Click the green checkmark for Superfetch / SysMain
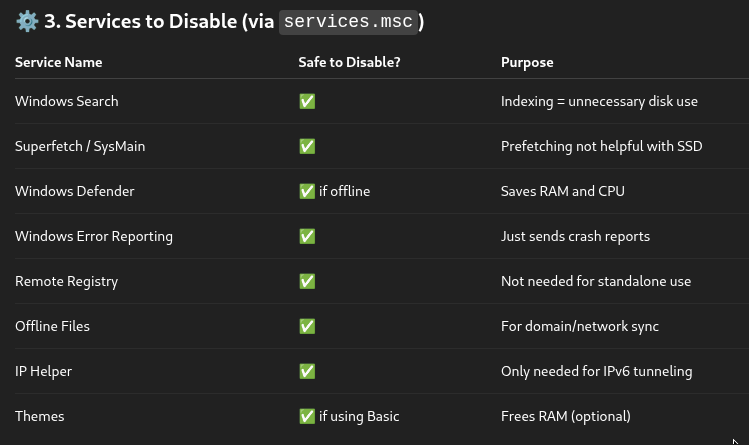This screenshot has height=445, width=749. (307, 146)
